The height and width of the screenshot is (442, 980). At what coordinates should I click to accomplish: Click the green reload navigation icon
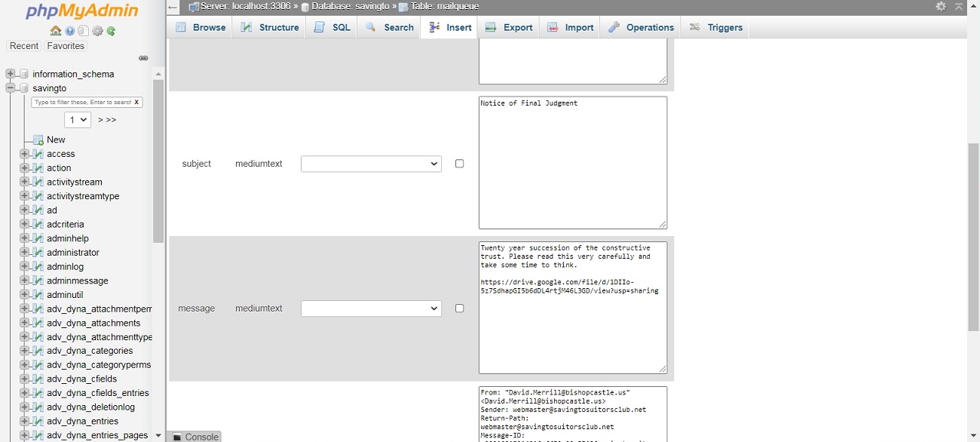coord(112,31)
